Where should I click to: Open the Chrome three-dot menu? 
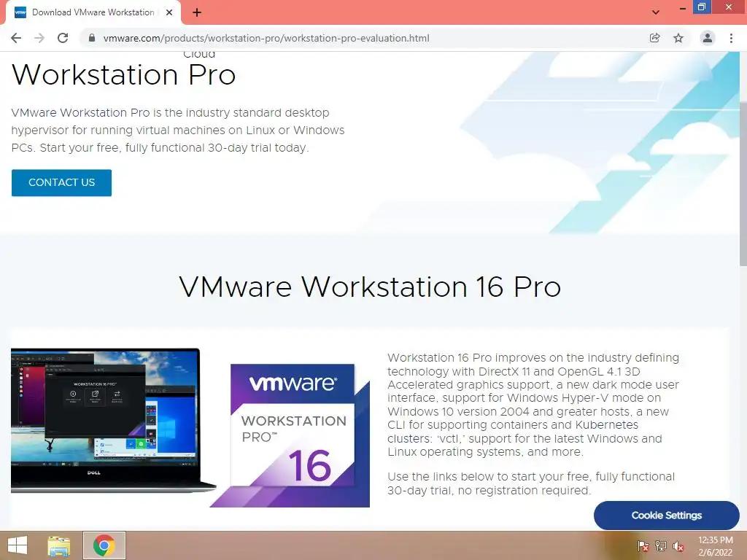[x=731, y=38]
